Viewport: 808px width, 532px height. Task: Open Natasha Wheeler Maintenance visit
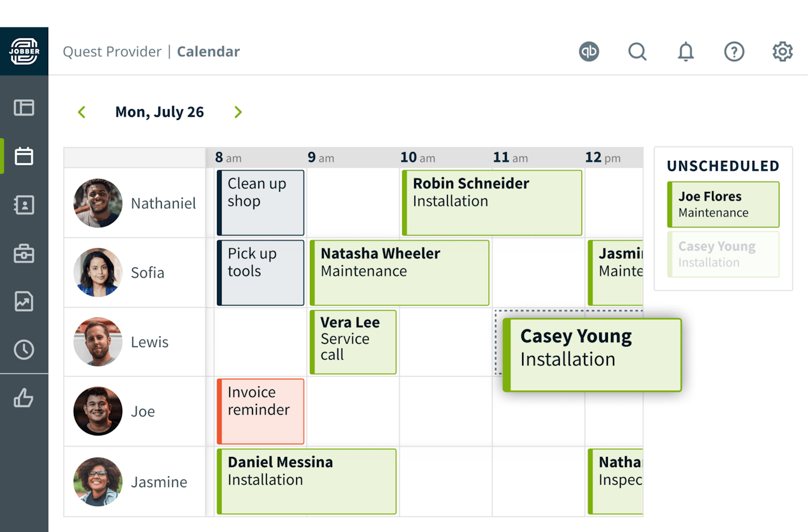(400, 273)
